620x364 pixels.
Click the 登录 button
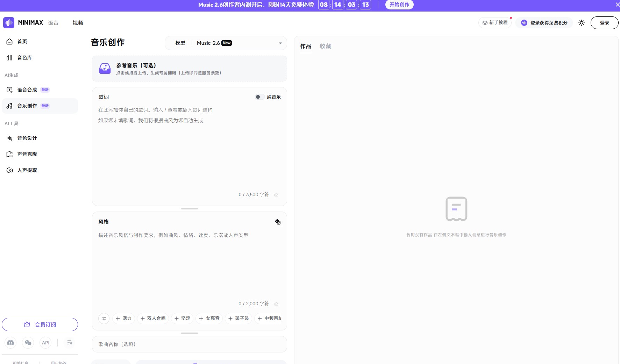[x=604, y=23]
